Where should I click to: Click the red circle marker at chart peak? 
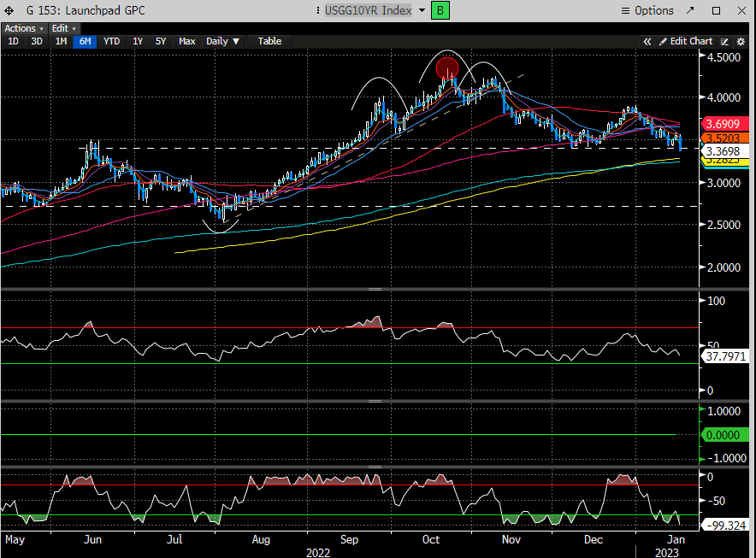446,68
